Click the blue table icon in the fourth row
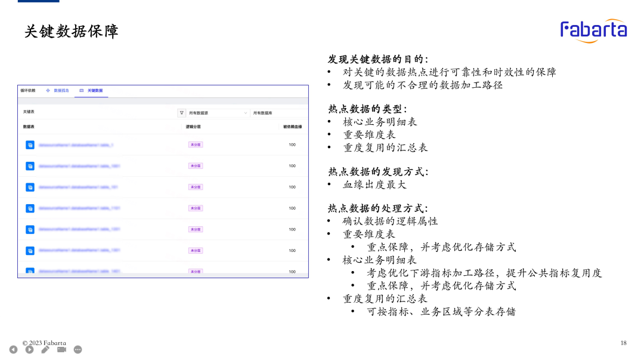 [30, 208]
